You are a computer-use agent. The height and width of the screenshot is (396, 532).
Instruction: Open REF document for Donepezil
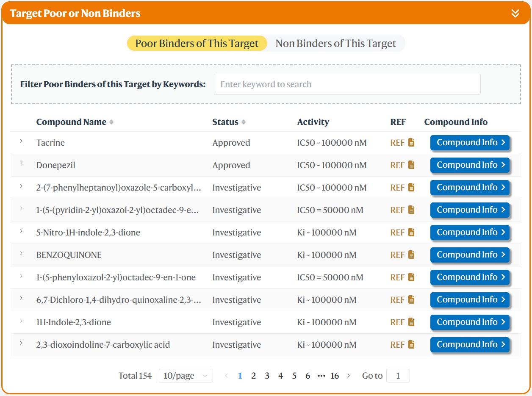pyautogui.click(x=402, y=165)
